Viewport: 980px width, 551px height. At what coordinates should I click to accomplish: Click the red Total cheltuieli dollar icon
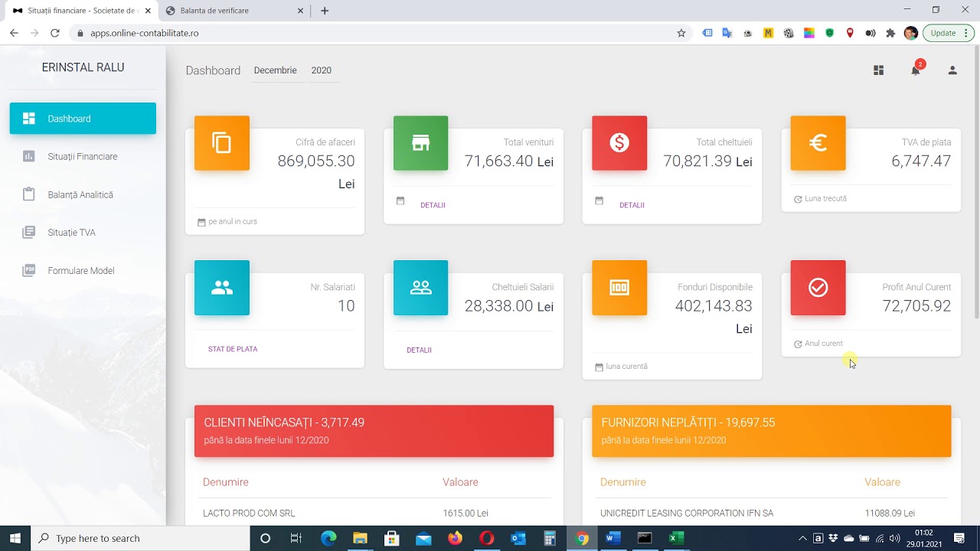(x=619, y=143)
